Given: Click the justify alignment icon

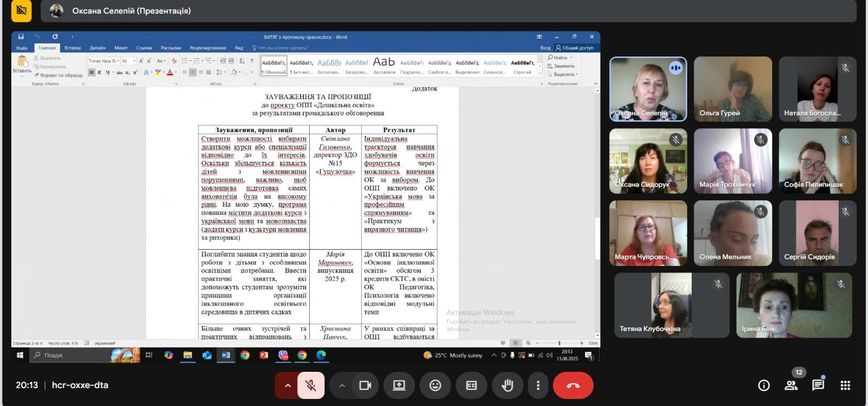Looking at the screenshot, I should click(x=209, y=72).
